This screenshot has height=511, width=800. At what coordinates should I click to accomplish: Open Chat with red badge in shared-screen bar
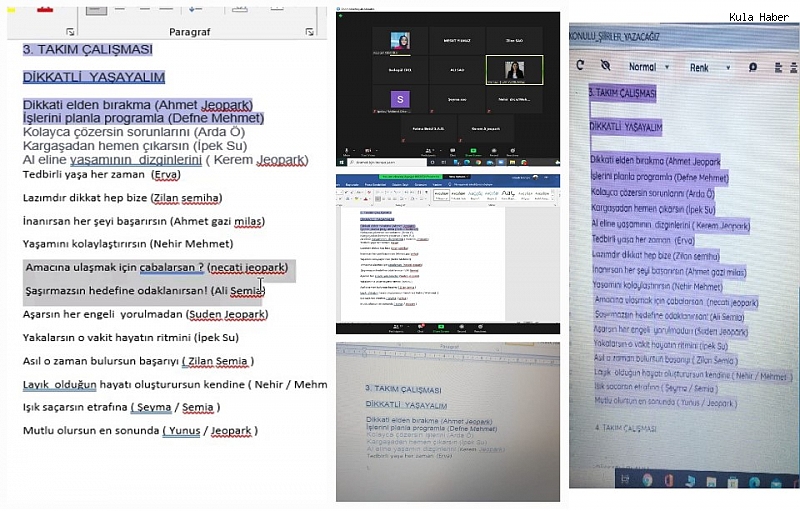(x=421, y=328)
